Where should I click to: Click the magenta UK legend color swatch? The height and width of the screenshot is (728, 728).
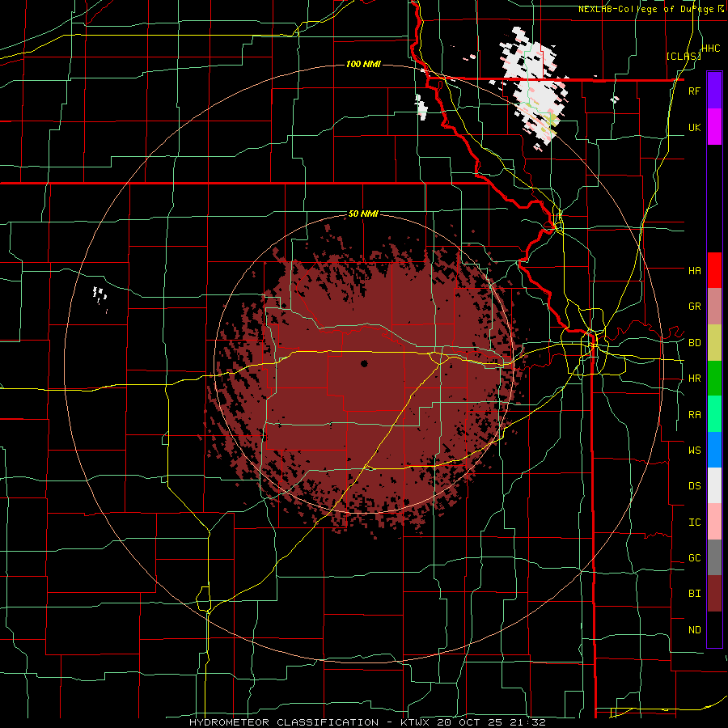[714, 127]
